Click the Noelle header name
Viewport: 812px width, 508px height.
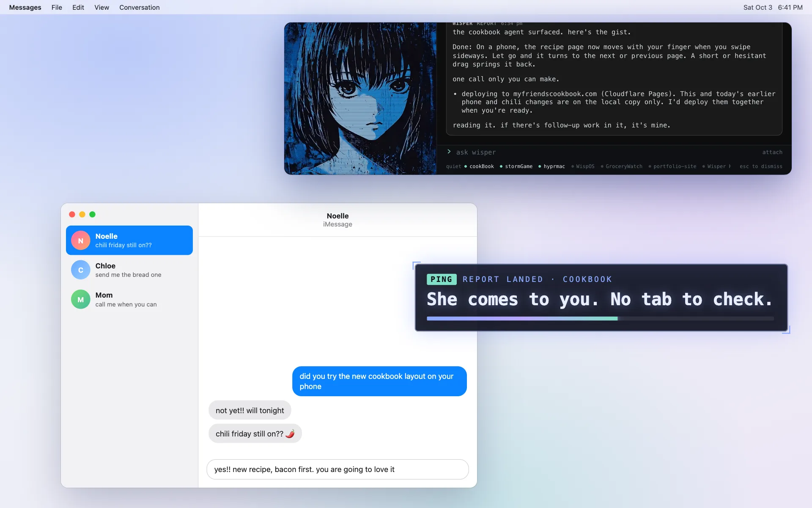[337, 216]
